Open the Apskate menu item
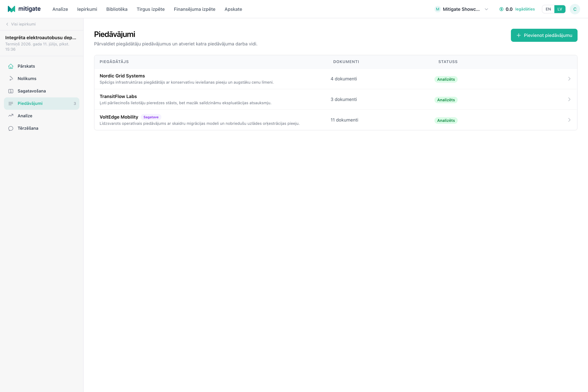588x392 pixels. pos(233,9)
